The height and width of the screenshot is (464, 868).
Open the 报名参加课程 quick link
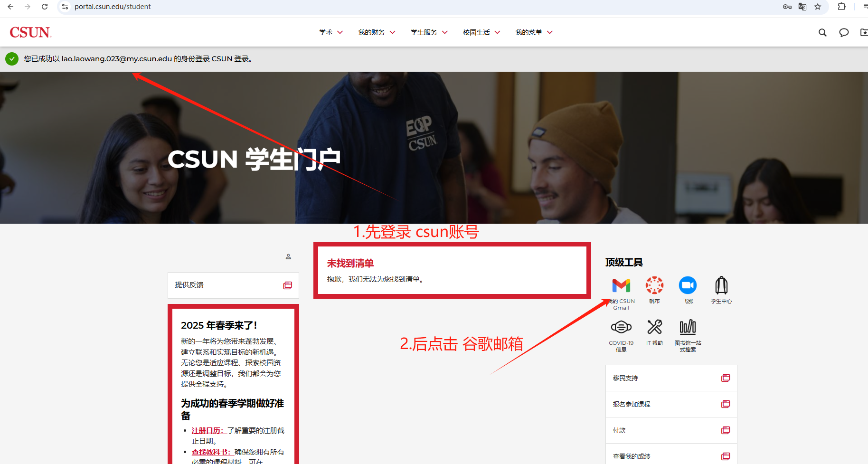671,404
